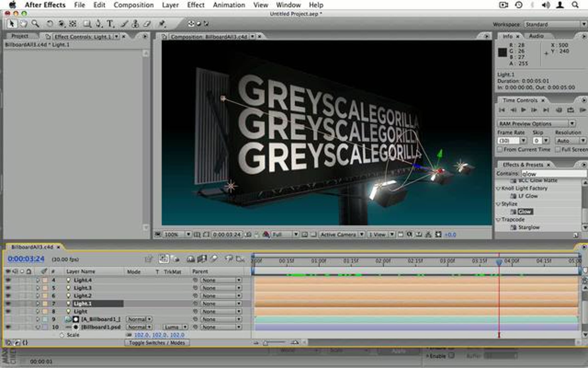The width and height of the screenshot is (588, 368).
Task: Open the File menu
Action: 79,5
